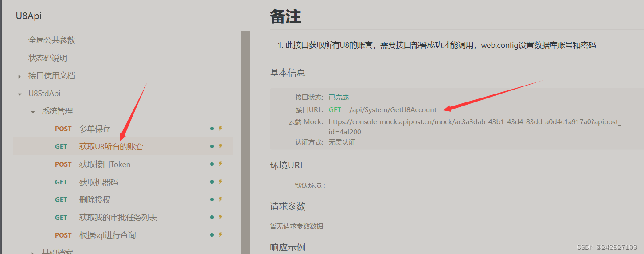Image resolution: width=644 pixels, height=254 pixels.
Task: Click the green status dot beside 删除授权
Action: (x=212, y=199)
